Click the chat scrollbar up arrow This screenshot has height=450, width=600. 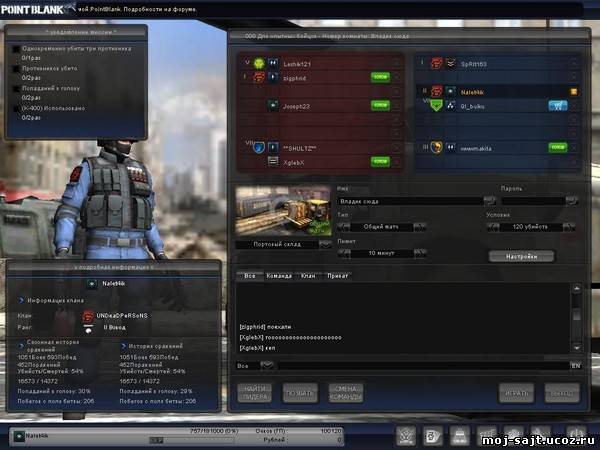577,288
